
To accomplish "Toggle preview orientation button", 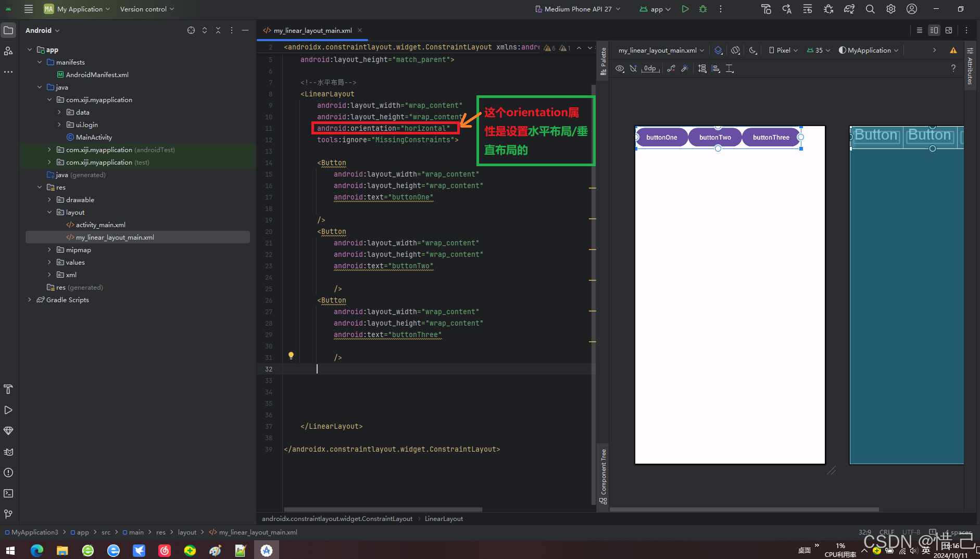I will [x=735, y=51].
